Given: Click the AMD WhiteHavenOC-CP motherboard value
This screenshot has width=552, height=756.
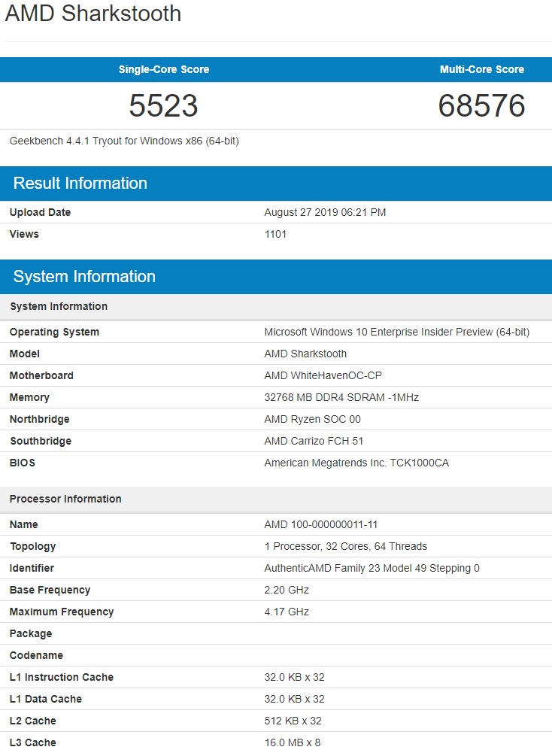Looking at the screenshot, I should coord(327,375).
